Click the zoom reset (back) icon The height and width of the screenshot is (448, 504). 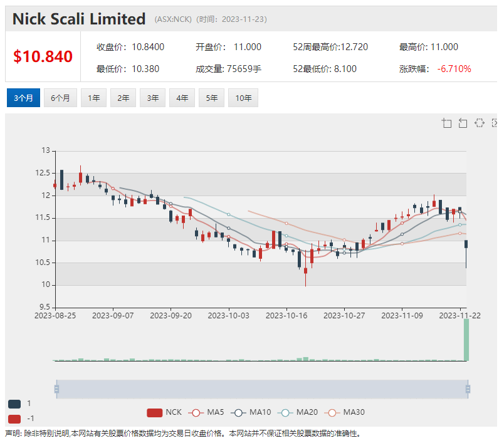(x=463, y=123)
